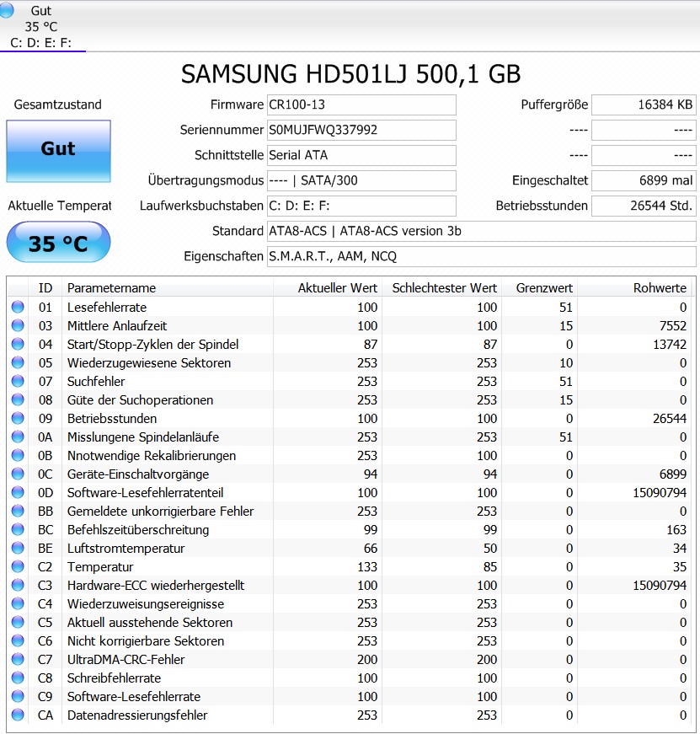Click the Gesamtzustand label
This screenshot has width=700, height=734.
pyautogui.click(x=57, y=104)
